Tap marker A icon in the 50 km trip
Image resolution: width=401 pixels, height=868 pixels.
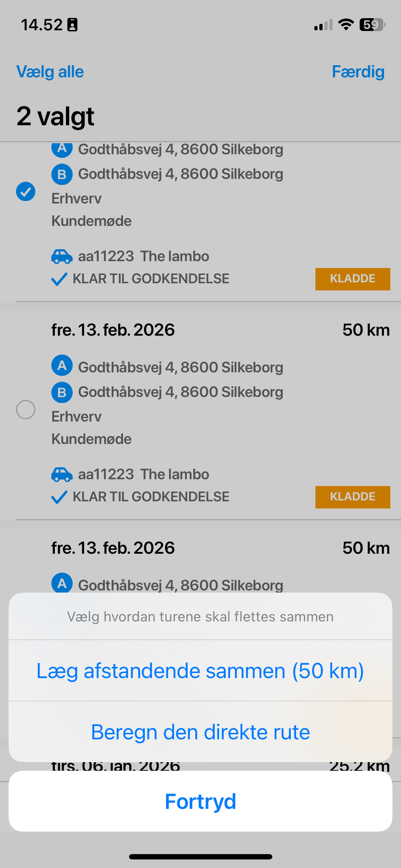pyautogui.click(x=62, y=365)
